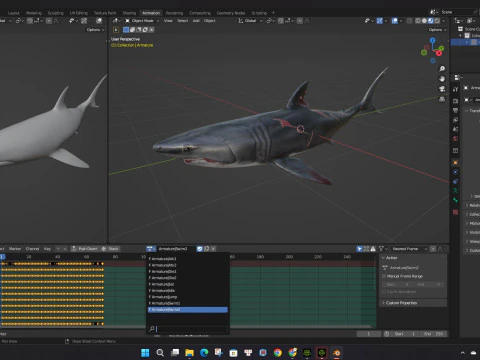Select the ArmatureSwim1 action in list

point(188,303)
